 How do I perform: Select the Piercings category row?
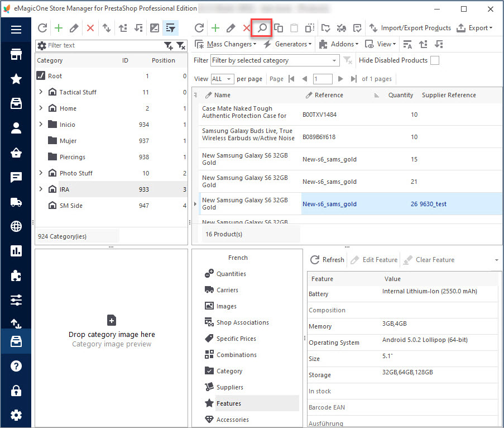click(111, 156)
